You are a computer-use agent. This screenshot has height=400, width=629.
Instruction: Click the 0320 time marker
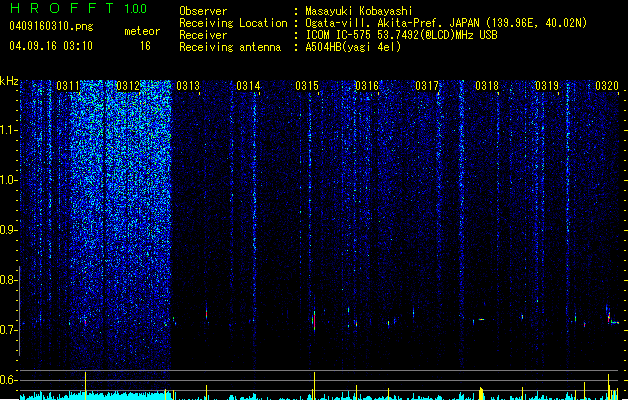tap(607, 86)
